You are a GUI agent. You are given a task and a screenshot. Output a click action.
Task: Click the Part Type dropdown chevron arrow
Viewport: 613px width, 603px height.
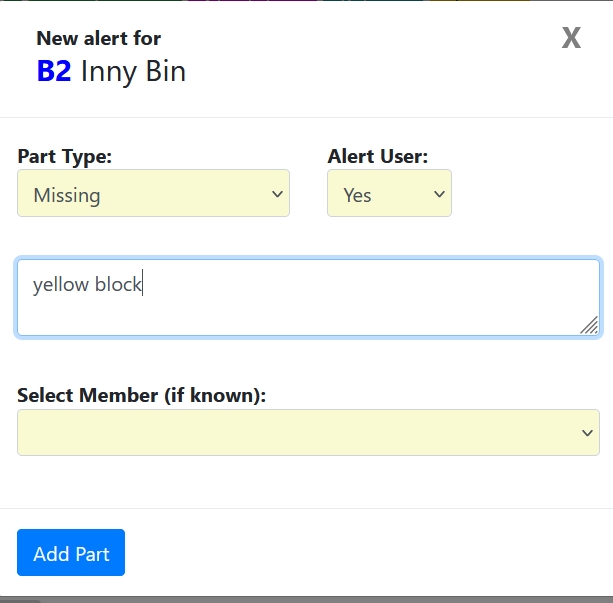[277, 194]
